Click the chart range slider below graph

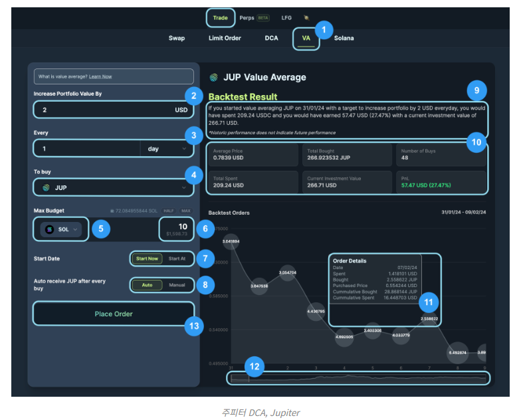[x=359, y=377]
